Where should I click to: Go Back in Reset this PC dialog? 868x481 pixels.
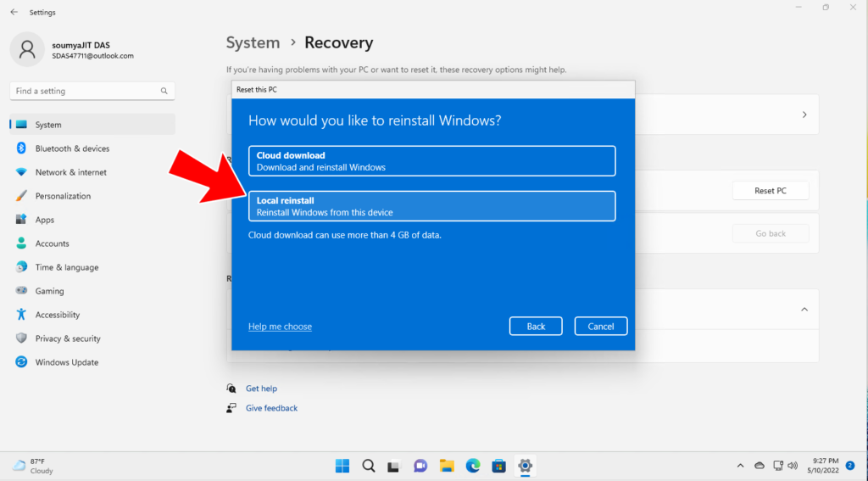pyautogui.click(x=536, y=327)
